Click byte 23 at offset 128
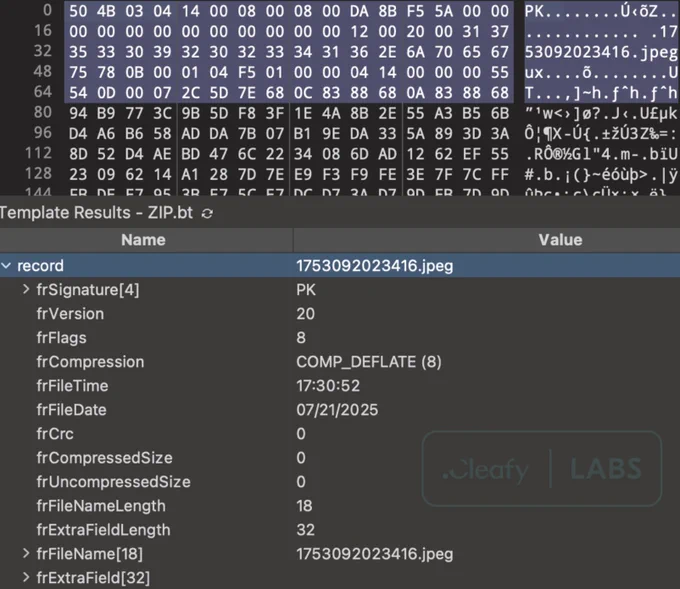Image resolution: width=680 pixels, height=589 pixels. click(78, 175)
